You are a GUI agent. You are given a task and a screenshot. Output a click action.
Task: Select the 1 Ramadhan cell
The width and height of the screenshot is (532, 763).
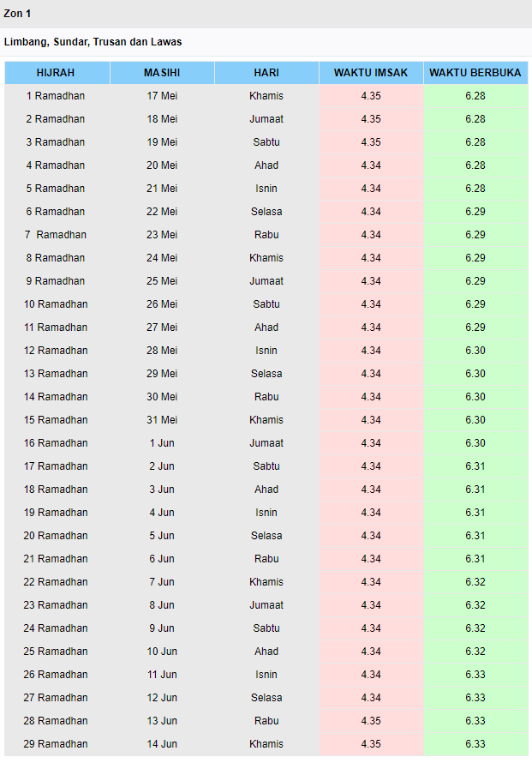(57, 96)
